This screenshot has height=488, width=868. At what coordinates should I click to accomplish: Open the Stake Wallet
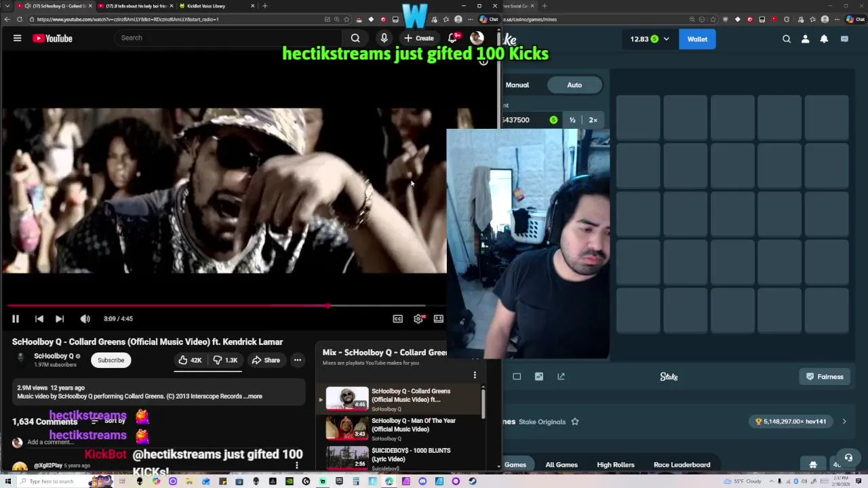697,39
